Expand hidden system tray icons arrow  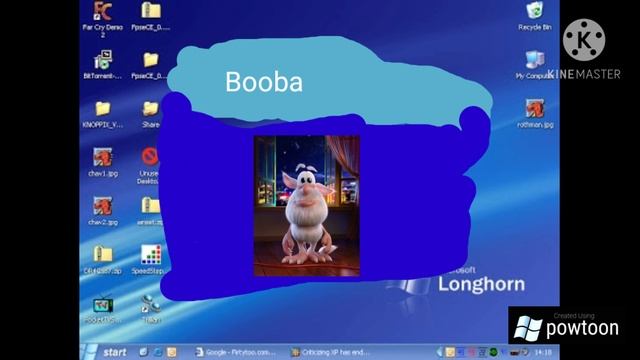[x=439, y=352]
